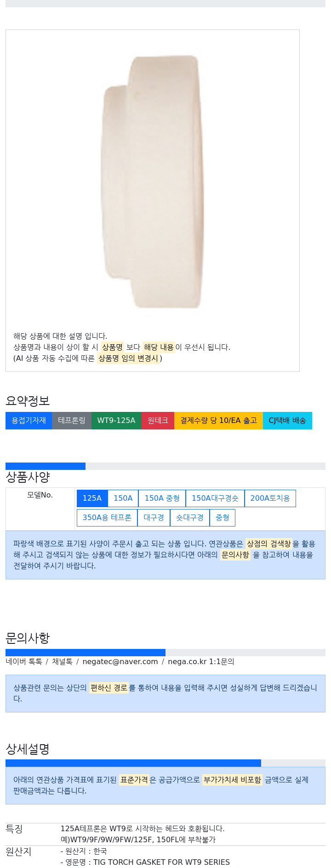Click the 상품사양 blue progress bar

[x=46, y=466]
